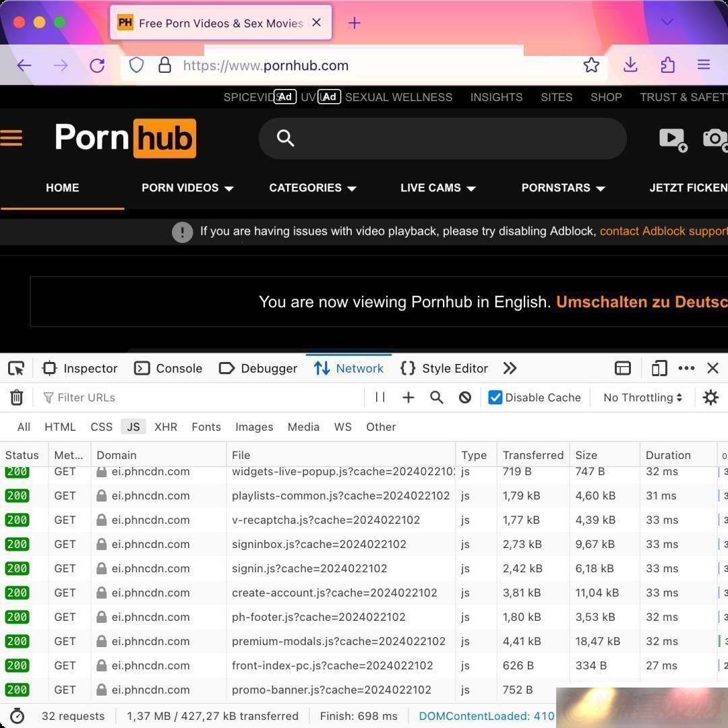Clear network log with trash icon
Screen dimensions: 728x728
[17, 398]
